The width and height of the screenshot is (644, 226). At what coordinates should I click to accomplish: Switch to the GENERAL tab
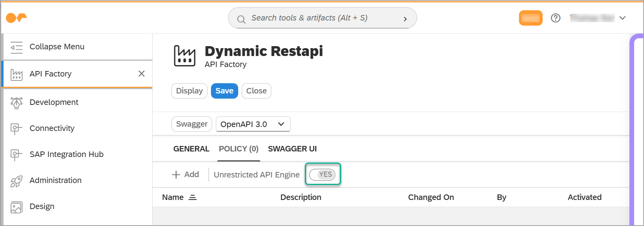[x=191, y=149]
